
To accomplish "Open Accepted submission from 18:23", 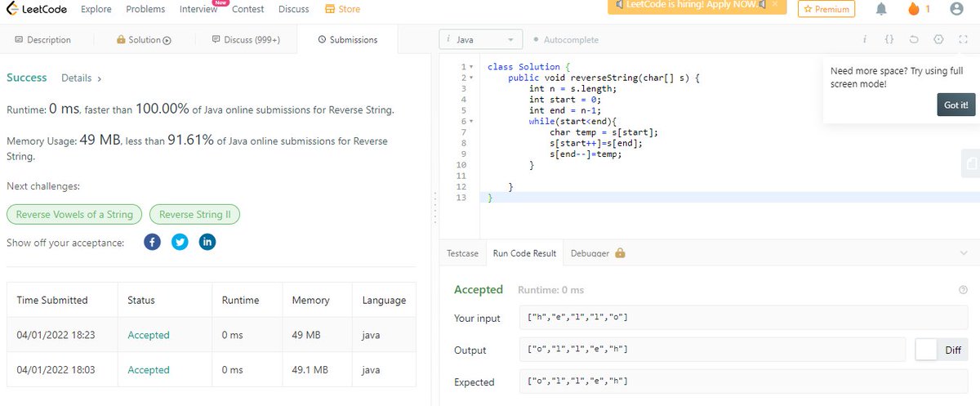I will [149, 335].
